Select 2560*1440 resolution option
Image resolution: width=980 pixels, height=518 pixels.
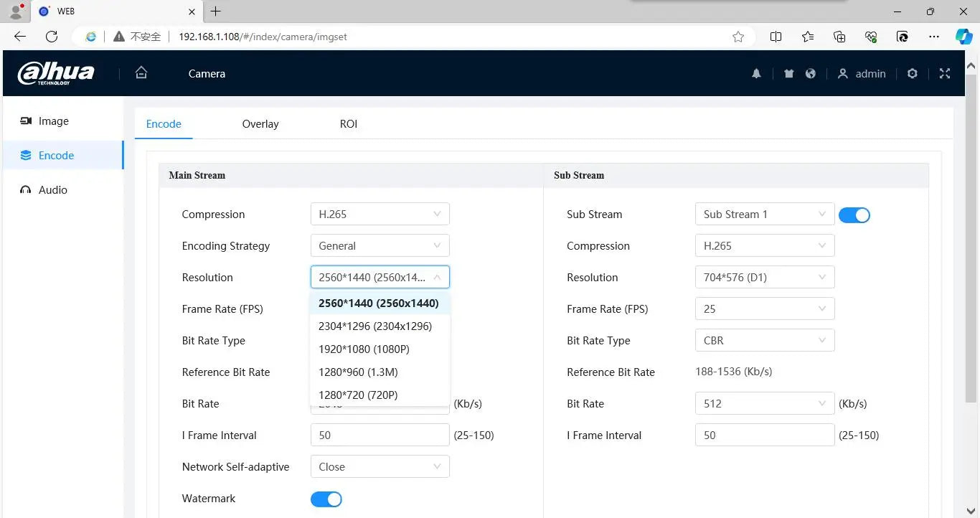point(380,303)
